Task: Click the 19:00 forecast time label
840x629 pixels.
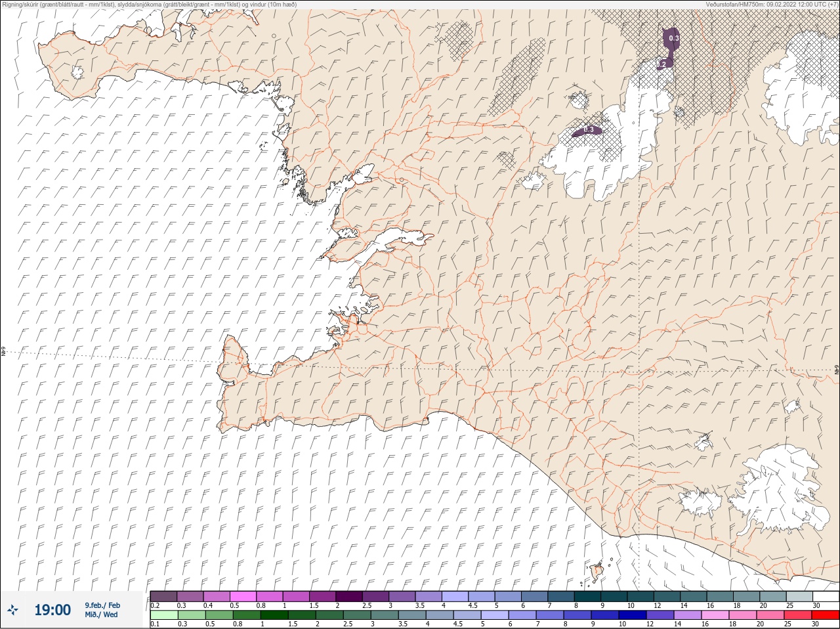Action: tap(52, 610)
